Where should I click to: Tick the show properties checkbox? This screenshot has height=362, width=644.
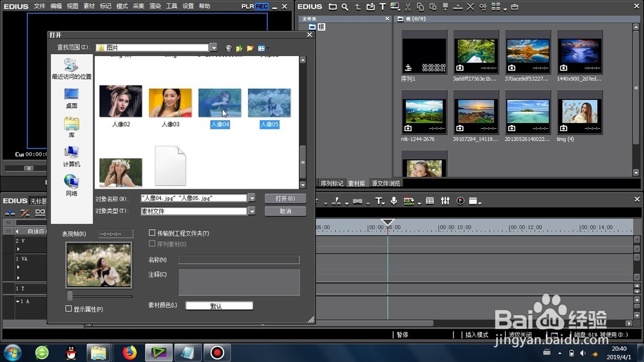[x=69, y=309]
